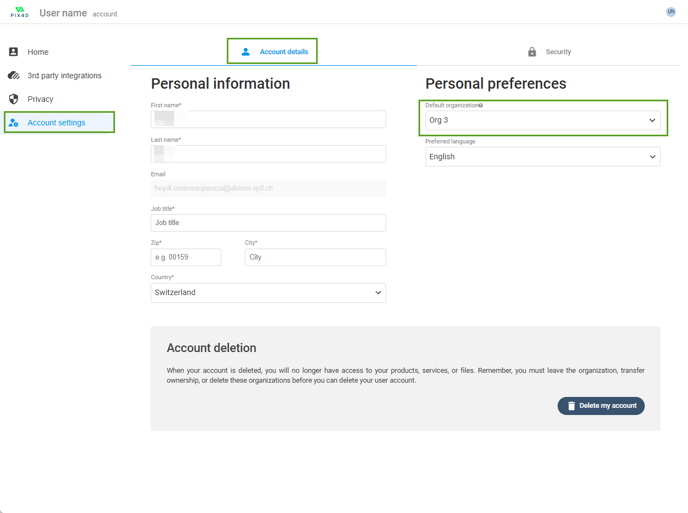Viewport: 688px width, 513px height.
Task: Click the 3rd party integrations cloud icon
Action: 14,75
